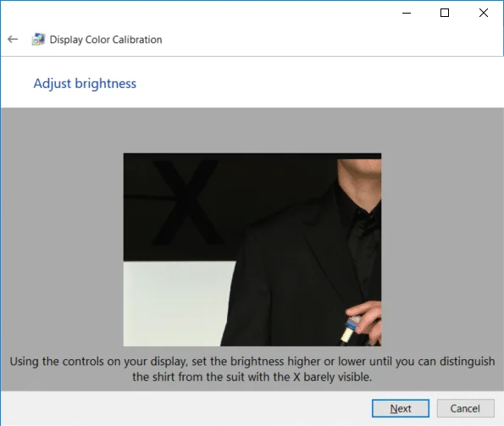Maximize the calibration window

445,13
